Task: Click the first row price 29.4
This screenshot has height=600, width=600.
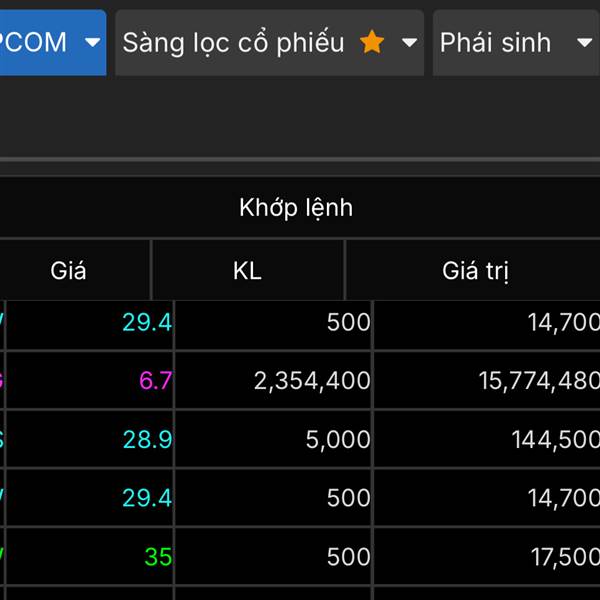Action: click(147, 322)
